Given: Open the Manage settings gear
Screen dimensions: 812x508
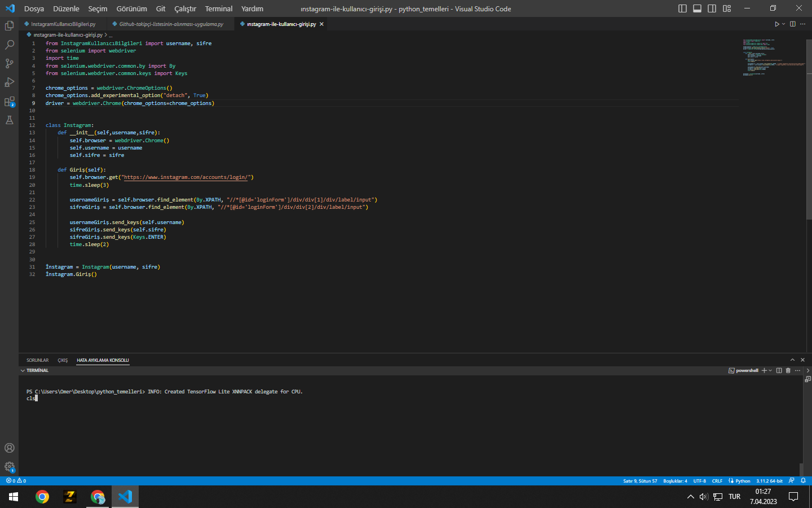Looking at the screenshot, I should pyautogui.click(x=9, y=467).
